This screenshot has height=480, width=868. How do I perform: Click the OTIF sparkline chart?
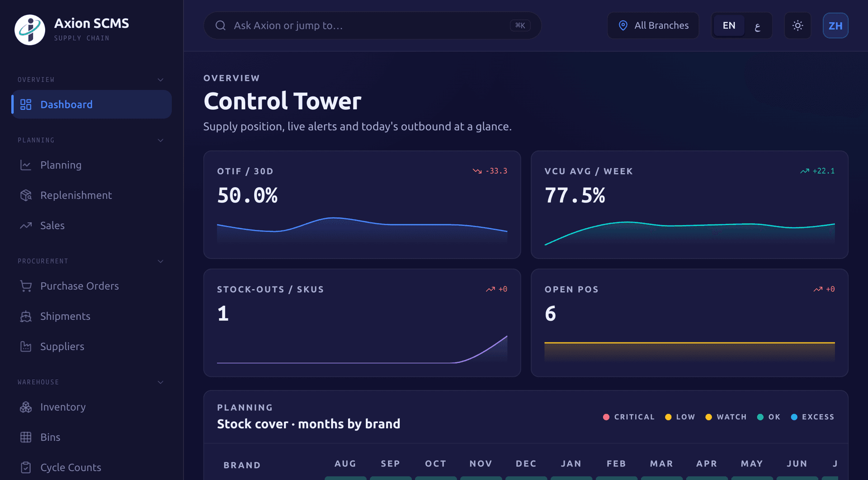(362, 231)
